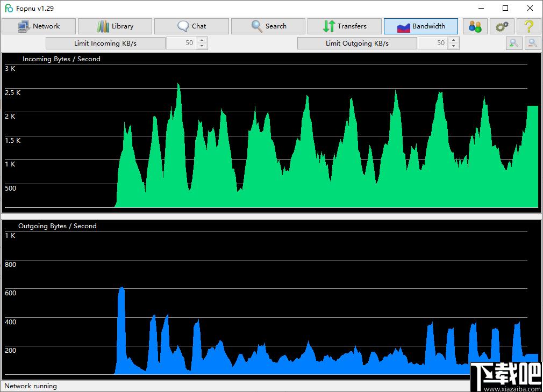Toggle the Limit Incoming KB/s button

point(105,43)
